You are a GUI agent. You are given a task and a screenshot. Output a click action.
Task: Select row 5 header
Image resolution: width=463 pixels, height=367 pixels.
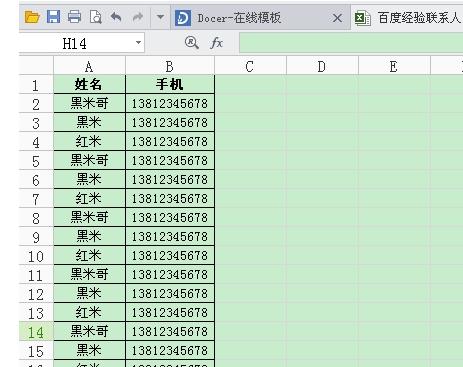36,161
